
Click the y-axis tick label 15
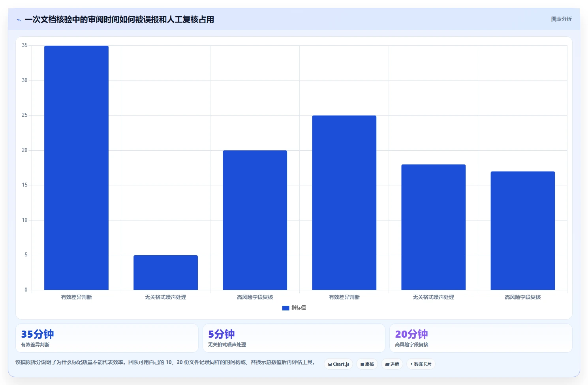tap(24, 185)
